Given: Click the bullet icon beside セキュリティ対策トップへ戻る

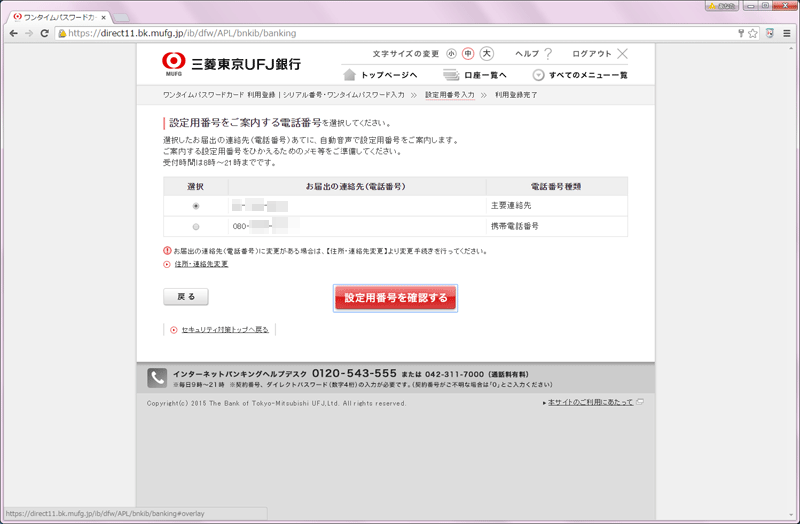Looking at the screenshot, I should (173, 330).
